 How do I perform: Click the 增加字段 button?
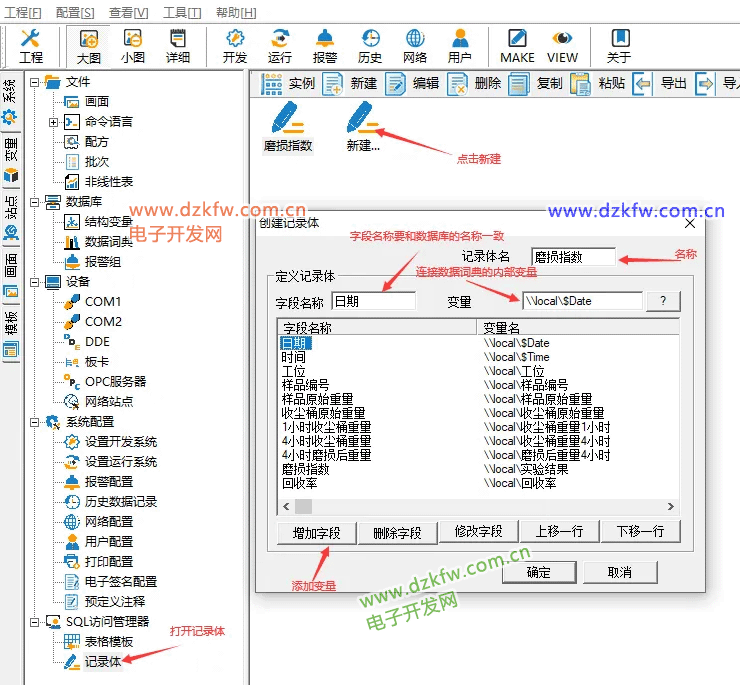pos(316,532)
